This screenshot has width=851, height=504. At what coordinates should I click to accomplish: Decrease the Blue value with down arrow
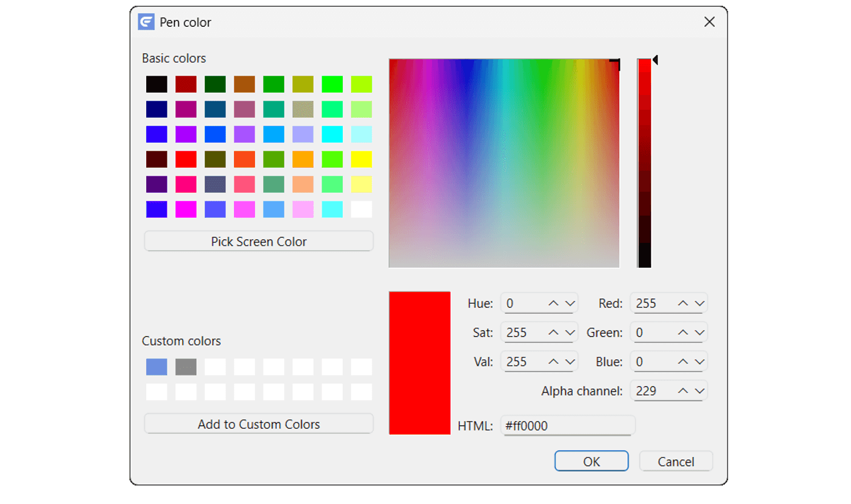(700, 362)
